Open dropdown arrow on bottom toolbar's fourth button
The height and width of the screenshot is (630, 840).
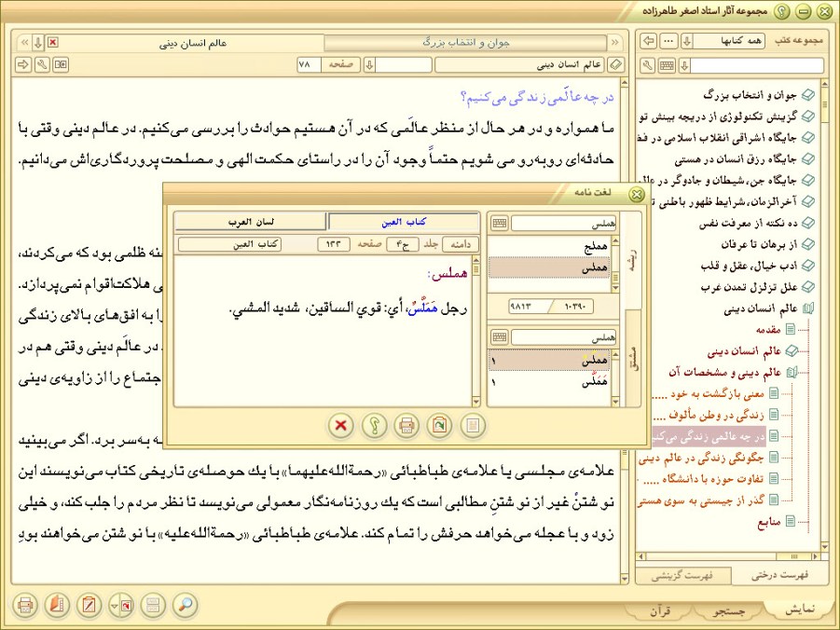[x=114, y=606]
